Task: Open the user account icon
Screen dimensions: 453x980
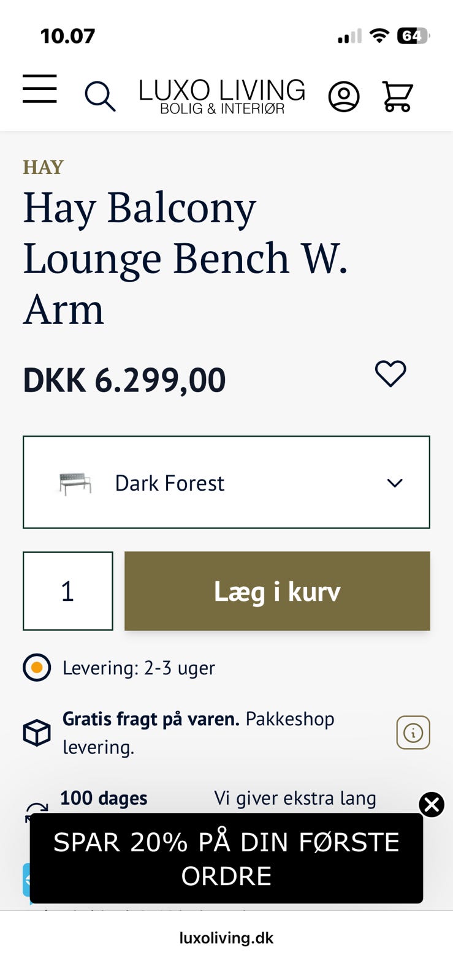Action: 344,96
